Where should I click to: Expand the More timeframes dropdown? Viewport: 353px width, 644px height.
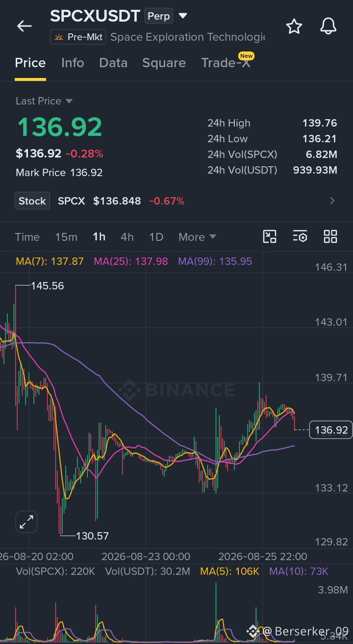tap(198, 237)
